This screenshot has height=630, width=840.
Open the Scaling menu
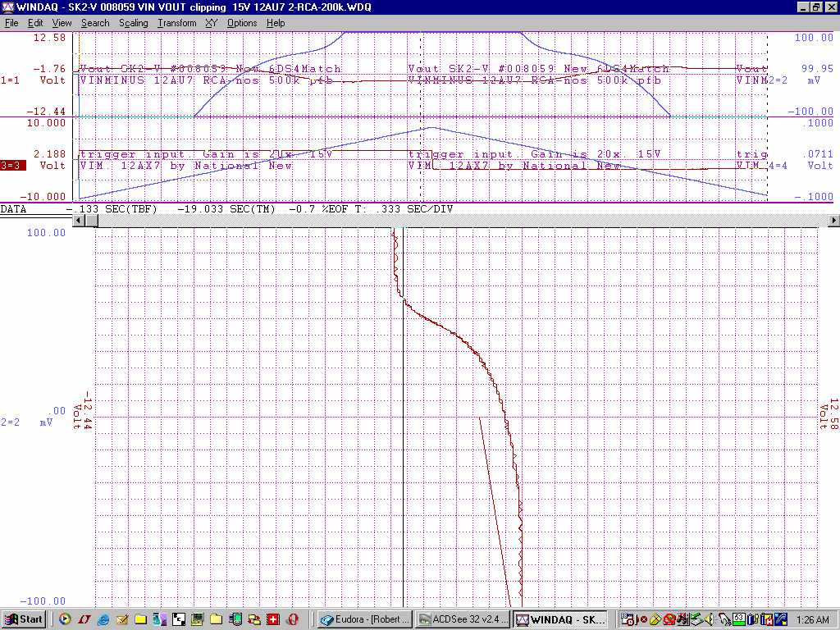click(133, 23)
